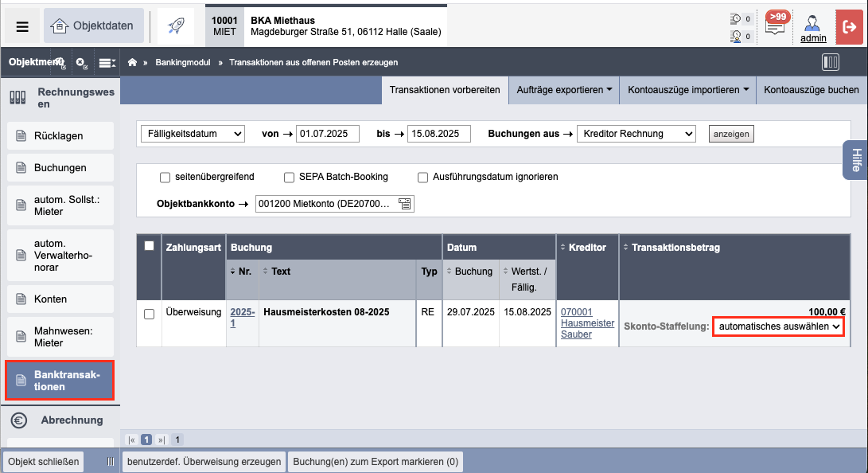Tick checkbox for Hausmeisterkosten 08-2025 row

[149, 314]
